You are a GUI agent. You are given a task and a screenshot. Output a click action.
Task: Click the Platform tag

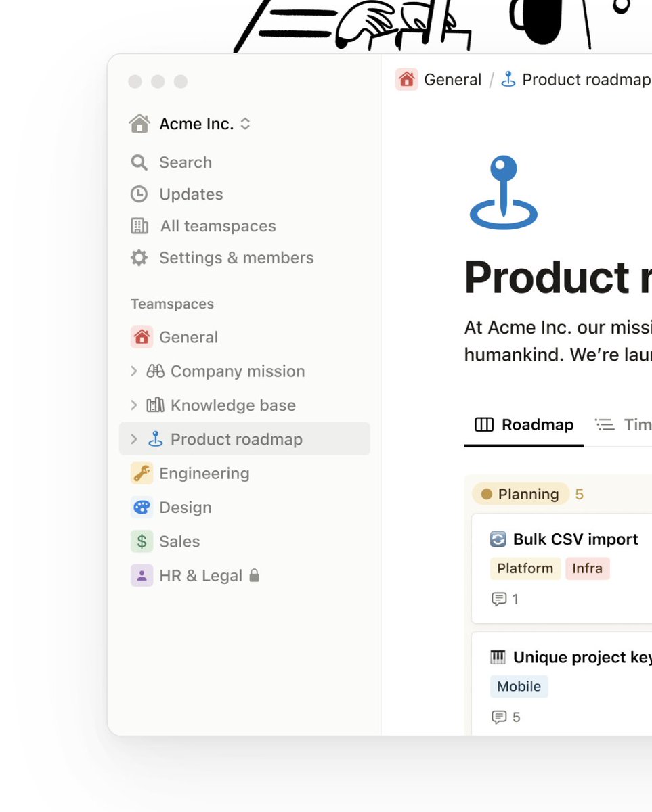525,568
